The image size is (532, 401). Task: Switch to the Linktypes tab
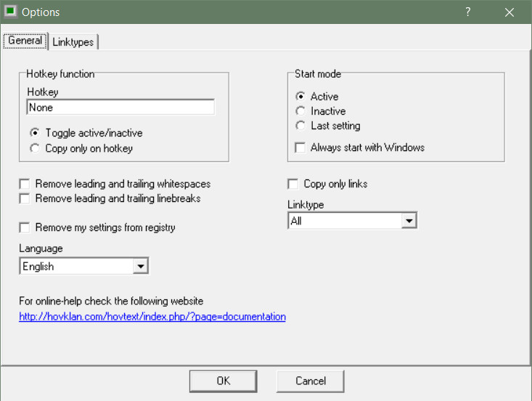pyautogui.click(x=73, y=42)
